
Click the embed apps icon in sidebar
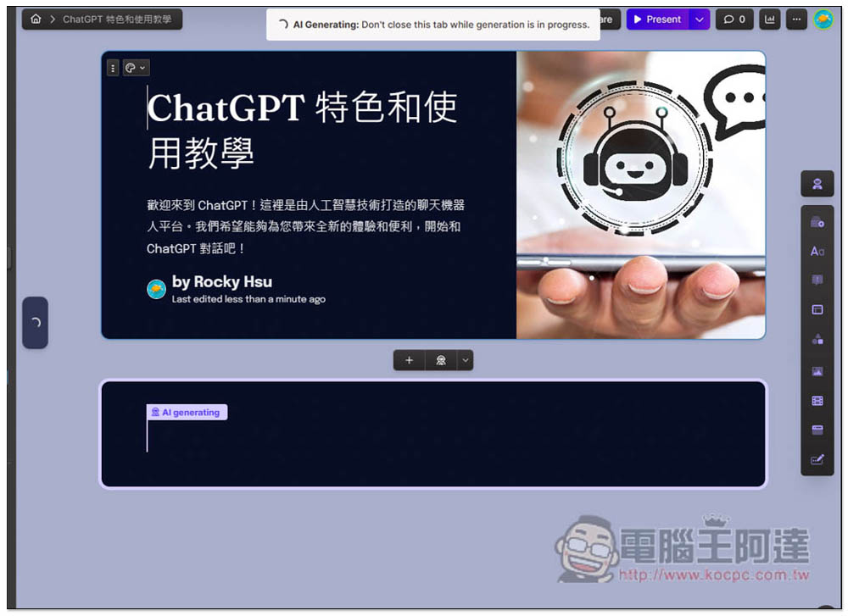point(817,430)
